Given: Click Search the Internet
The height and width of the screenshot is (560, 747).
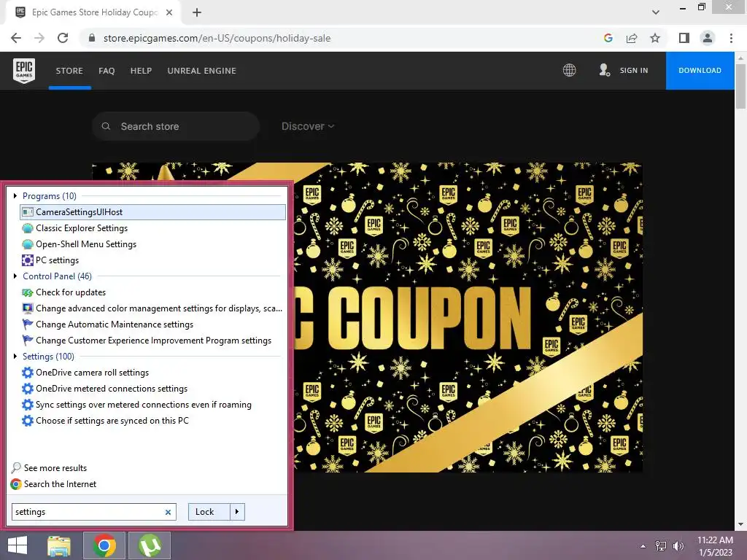Looking at the screenshot, I should (x=60, y=484).
